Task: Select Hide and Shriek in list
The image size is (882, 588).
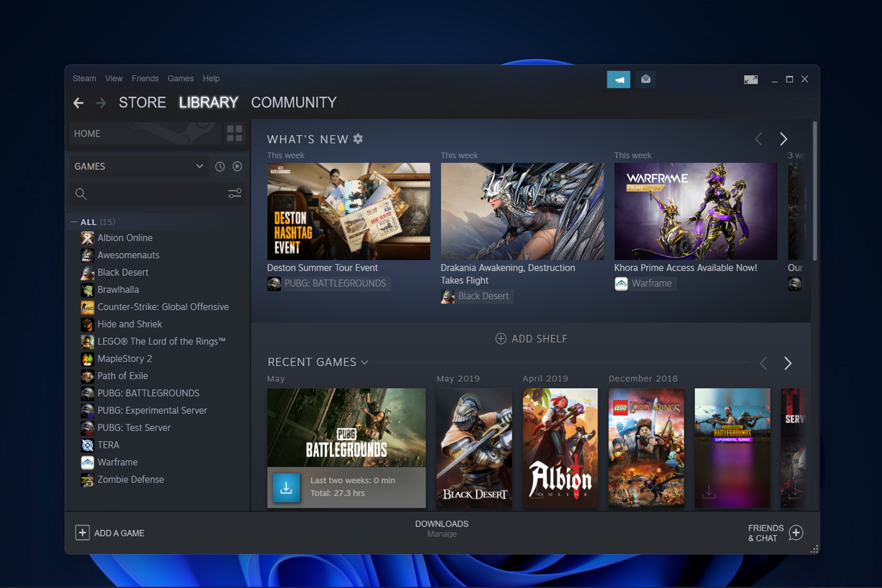Action: (x=130, y=324)
